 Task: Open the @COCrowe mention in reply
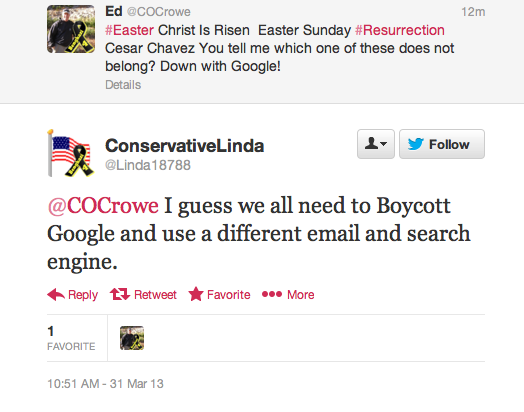pyautogui.click(x=103, y=205)
